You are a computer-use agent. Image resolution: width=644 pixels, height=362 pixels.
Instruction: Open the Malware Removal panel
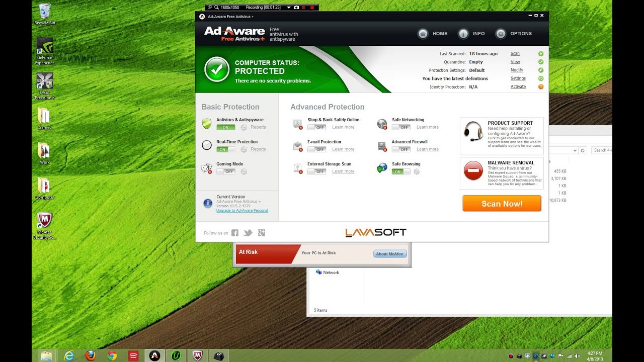pos(502,173)
